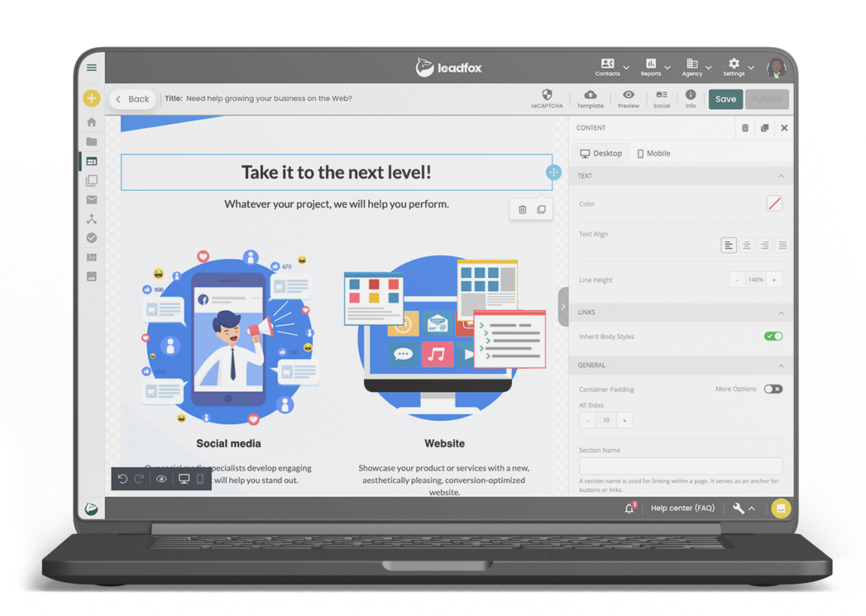
Task: Expand the Agency dropdown arrow
Action: (709, 68)
